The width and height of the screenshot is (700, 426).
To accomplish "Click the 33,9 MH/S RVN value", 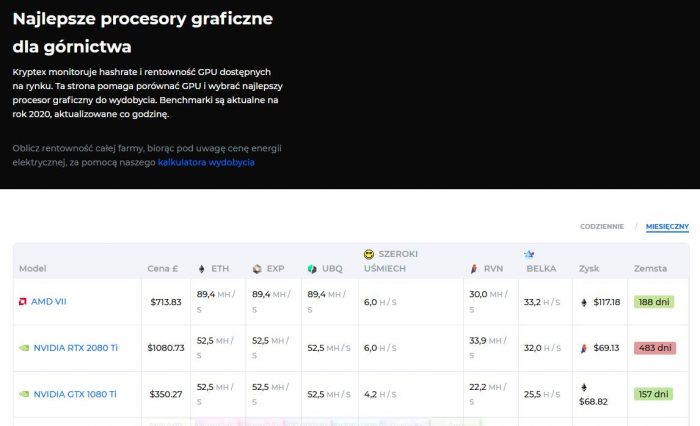I will click(x=488, y=348).
